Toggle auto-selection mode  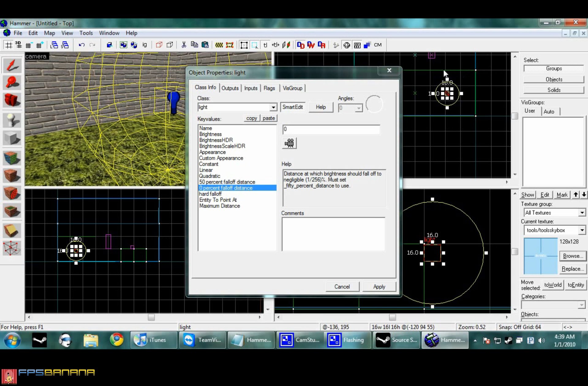(x=254, y=45)
